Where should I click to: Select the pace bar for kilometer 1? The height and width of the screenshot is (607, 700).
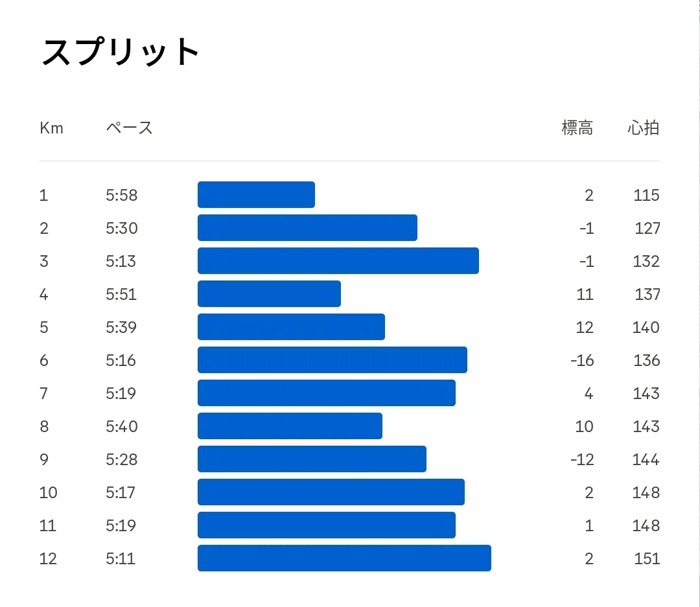(256, 194)
